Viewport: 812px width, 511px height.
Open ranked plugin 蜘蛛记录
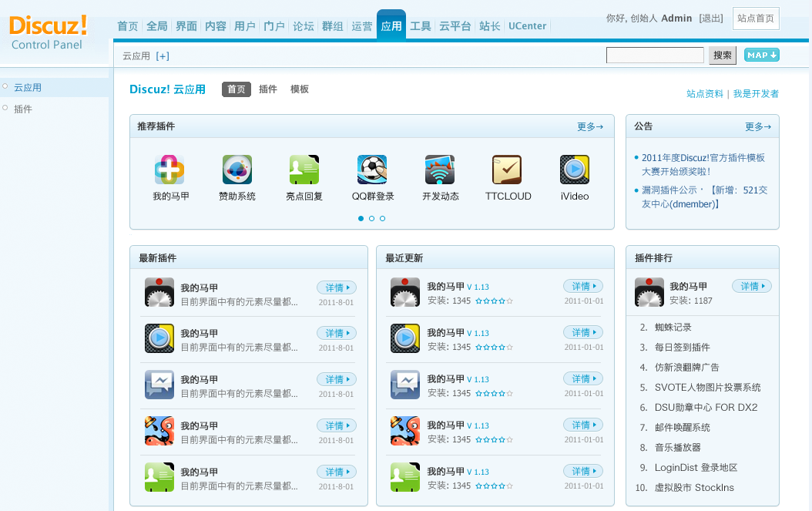click(x=673, y=328)
